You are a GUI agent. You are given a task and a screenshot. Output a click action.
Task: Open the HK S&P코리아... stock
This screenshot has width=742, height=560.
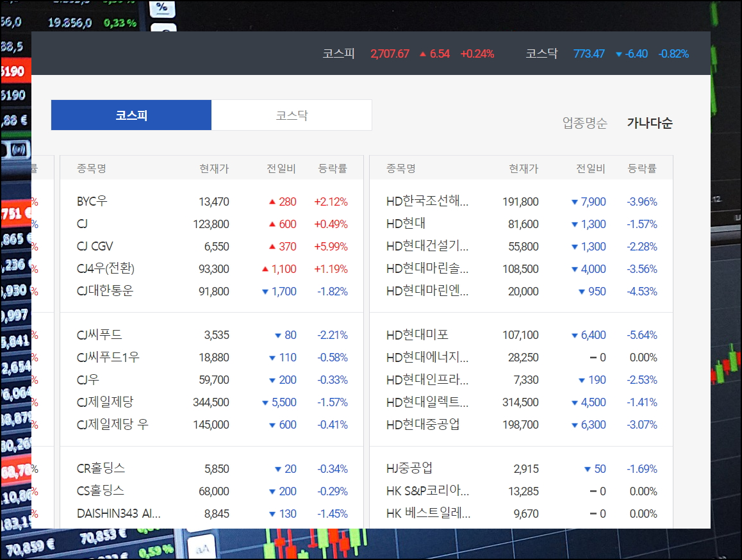(428, 491)
